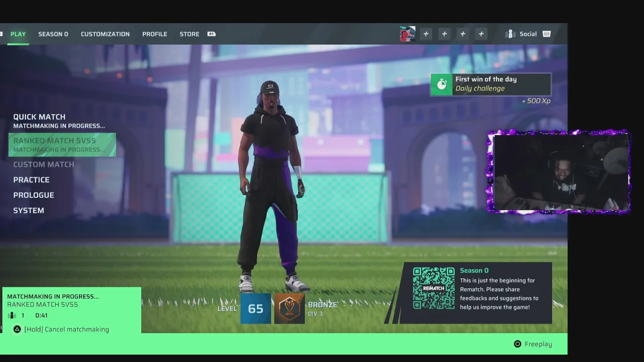644x362 pixels.
Task: Invite player with third plus slot
Action: tap(463, 34)
